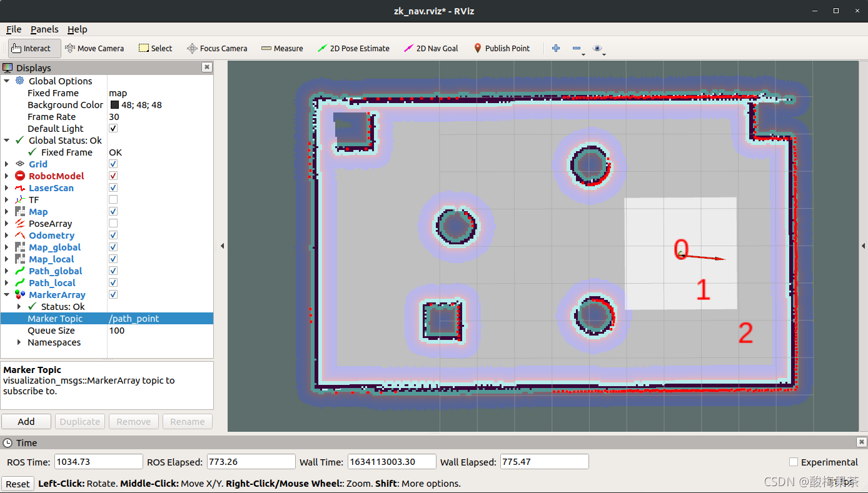Enable the TF display checkbox
The image size is (868, 493).
(x=113, y=199)
